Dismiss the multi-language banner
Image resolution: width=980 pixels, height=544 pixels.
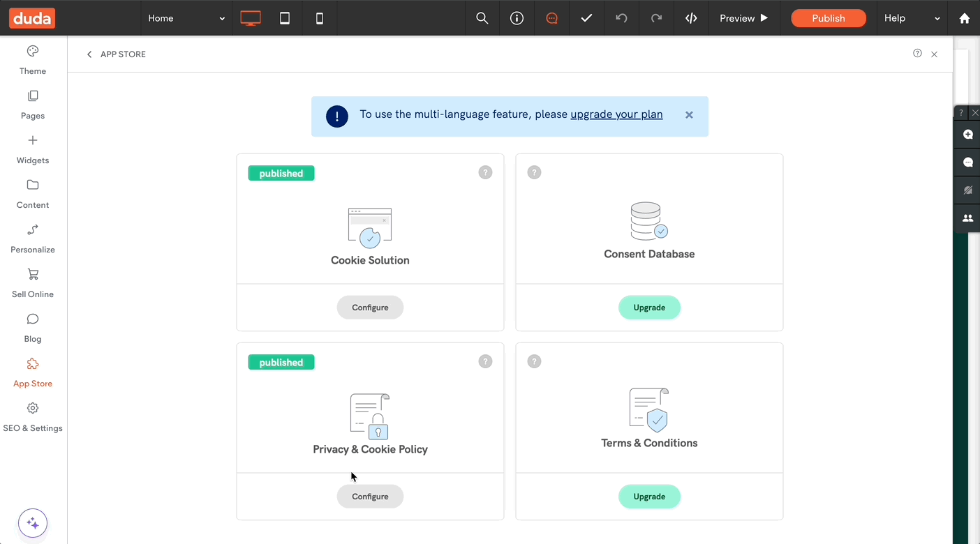(x=689, y=115)
